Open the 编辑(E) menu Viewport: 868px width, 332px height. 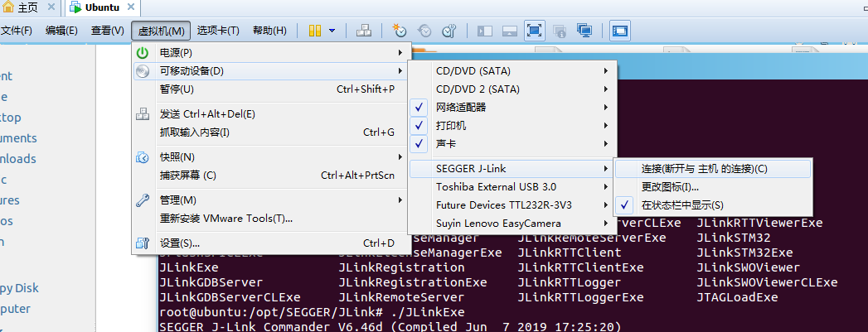[x=61, y=31]
